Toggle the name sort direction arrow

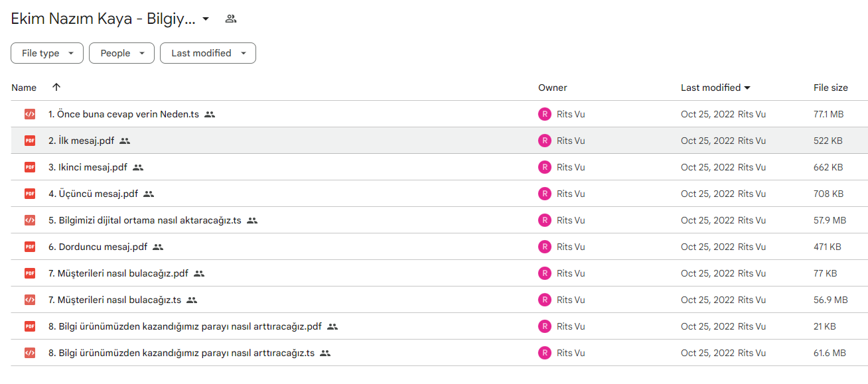56,87
